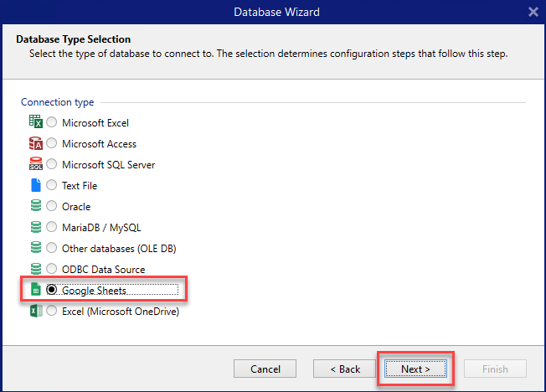Click the Microsoft Access database icon
The image size is (546, 392).
[x=35, y=143]
